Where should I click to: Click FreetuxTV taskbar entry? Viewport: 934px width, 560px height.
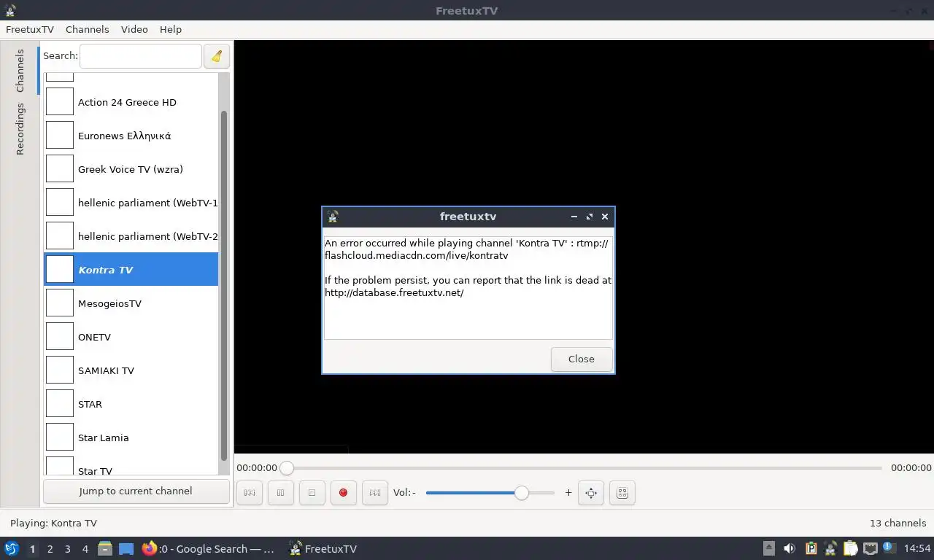coord(323,549)
